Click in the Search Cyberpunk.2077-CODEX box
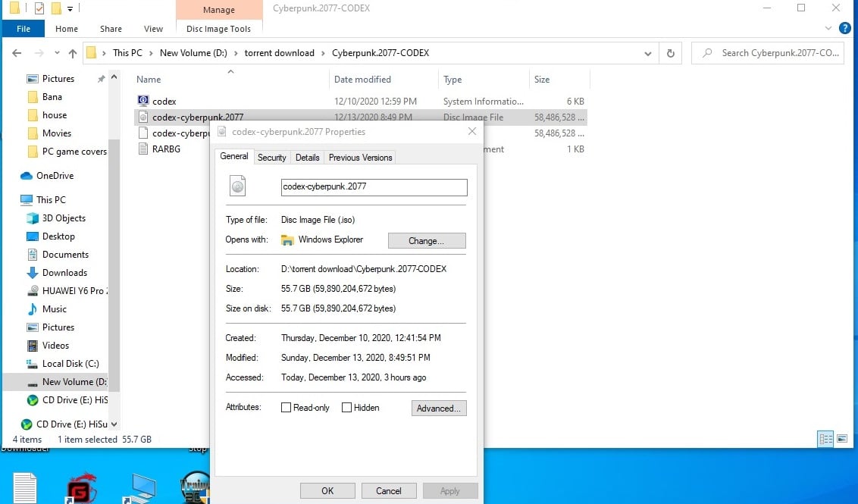The width and height of the screenshot is (858, 504). pos(768,53)
